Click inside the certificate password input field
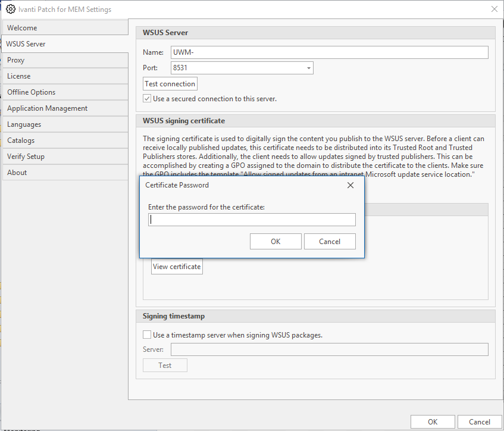The height and width of the screenshot is (431, 504). [x=252, y=220]
